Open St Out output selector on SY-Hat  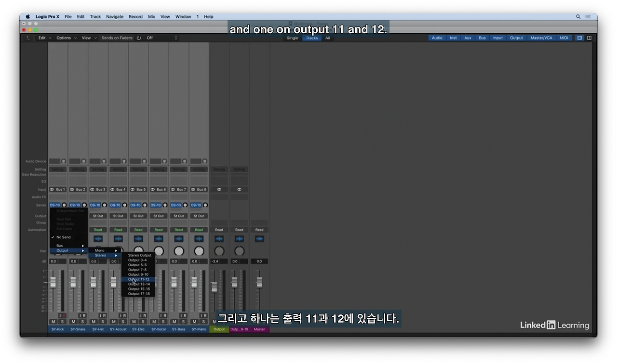click(98, 216)
